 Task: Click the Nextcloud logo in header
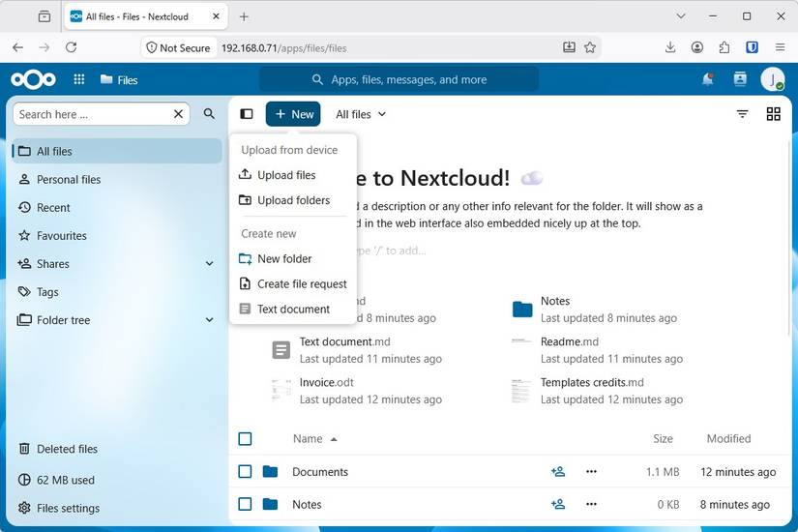coord(33,79)
